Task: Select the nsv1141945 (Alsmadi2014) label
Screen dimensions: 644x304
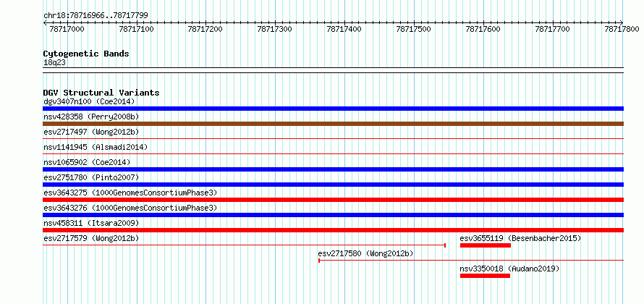Action: coord(96,147)
